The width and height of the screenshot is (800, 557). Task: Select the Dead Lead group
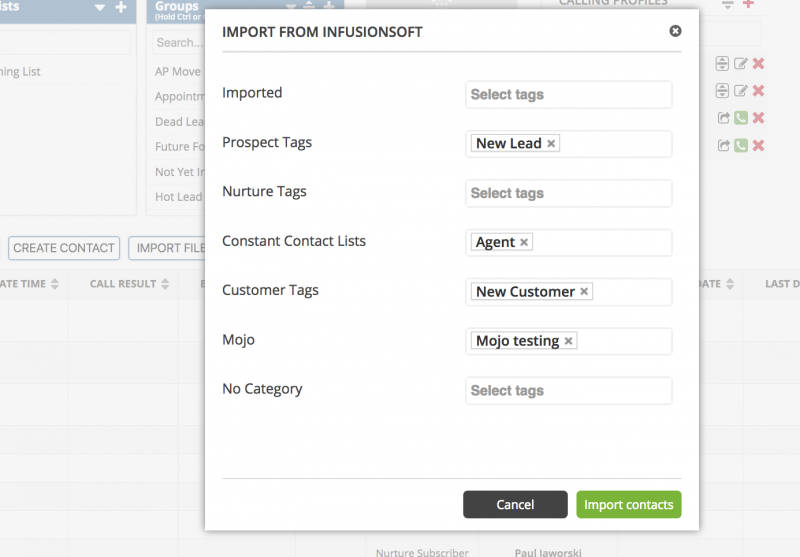pos(179,122)
